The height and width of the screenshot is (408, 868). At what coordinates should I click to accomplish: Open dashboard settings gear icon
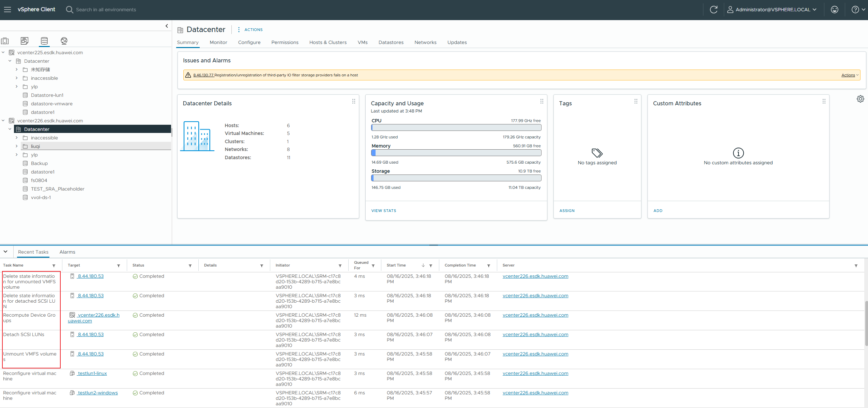tap(860, 99)
